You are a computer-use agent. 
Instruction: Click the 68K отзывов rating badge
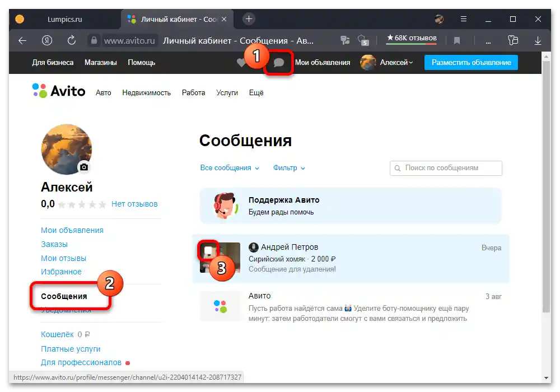[x=412, y=39]
